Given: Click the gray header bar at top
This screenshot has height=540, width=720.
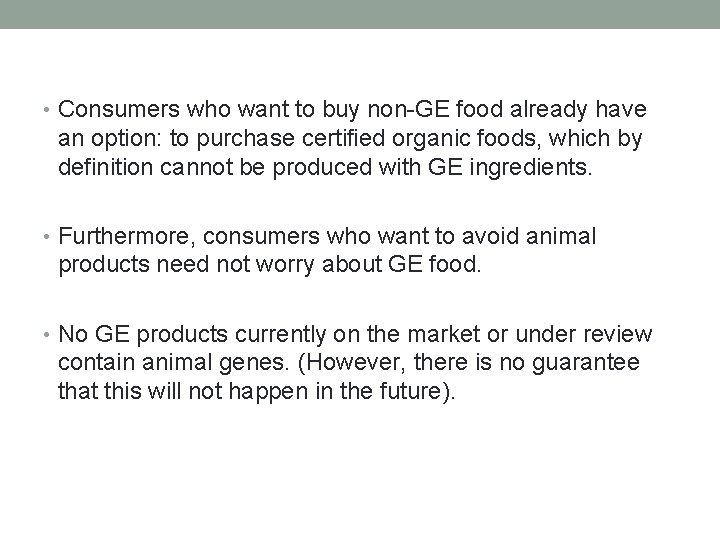Looking at the screenshot, I should pyautogui.click(x=360, y=14).
